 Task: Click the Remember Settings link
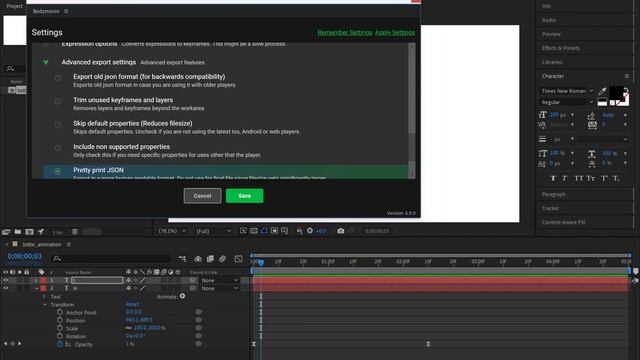[345, 32]
